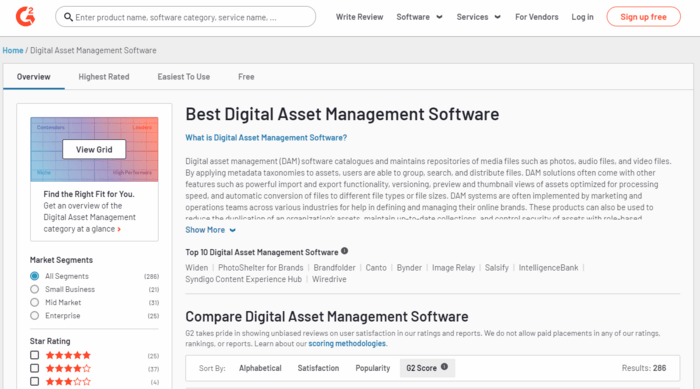Open Widen in the top 10 list
The image size is (700, 389).
(x=196, y=268)
